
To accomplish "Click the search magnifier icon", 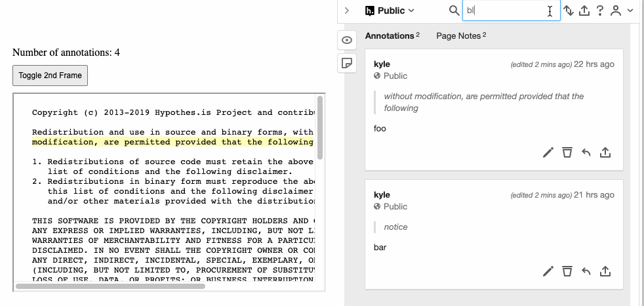I will point(454,11).
